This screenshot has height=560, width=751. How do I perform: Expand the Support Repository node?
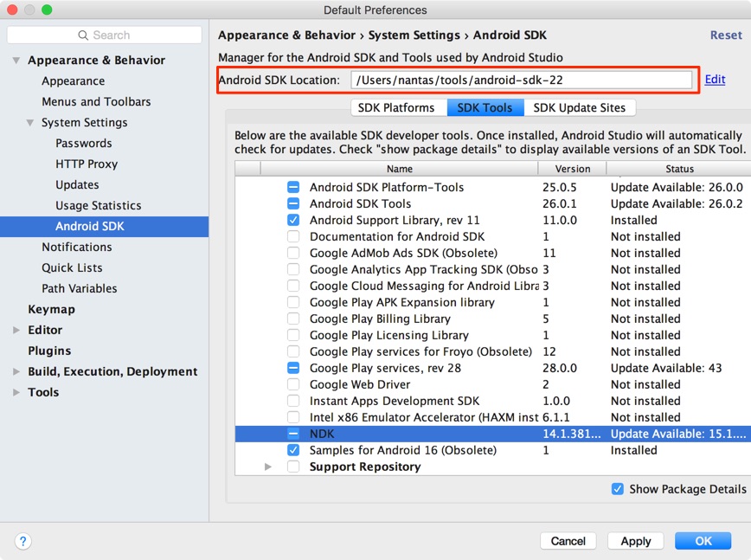(268, 467)
